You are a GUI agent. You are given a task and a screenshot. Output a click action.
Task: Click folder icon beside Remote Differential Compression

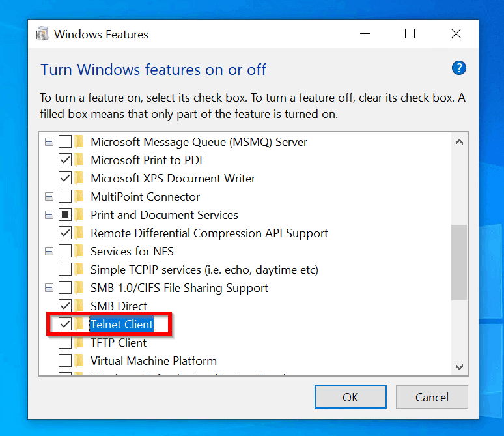click(x=79, y=233)
